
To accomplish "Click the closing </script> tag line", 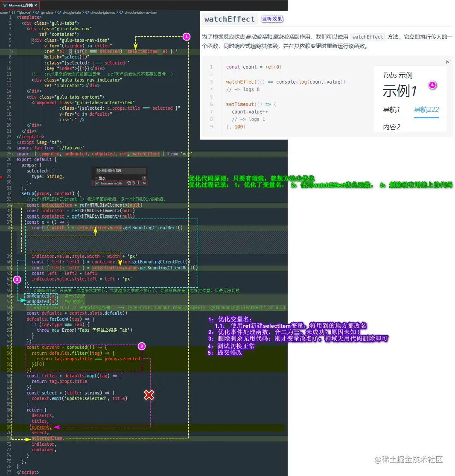I will coord(28,472).
